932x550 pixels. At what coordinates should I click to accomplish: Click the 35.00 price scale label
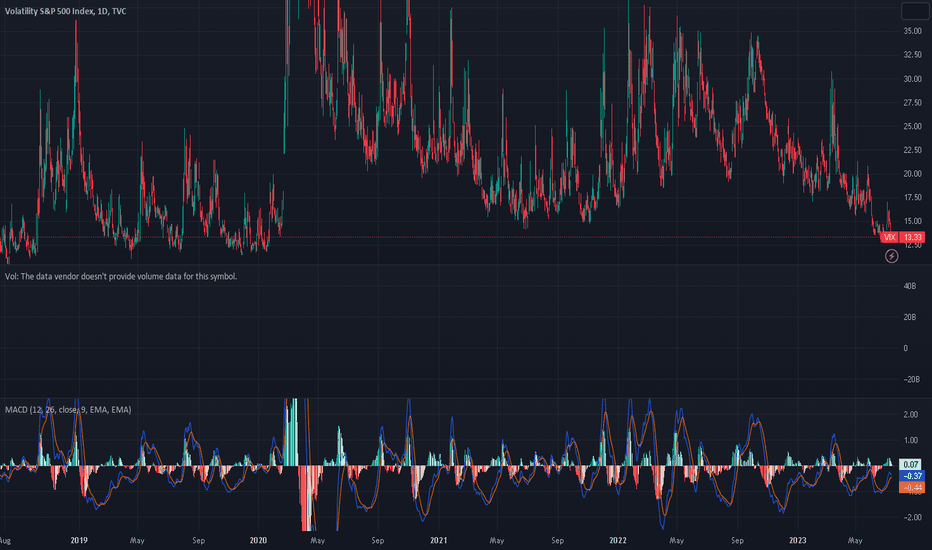pyautogui.click(x=912, y=31)
